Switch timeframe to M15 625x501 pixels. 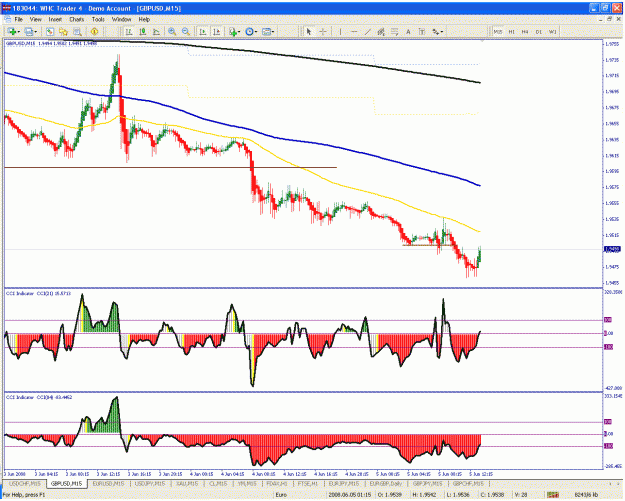click(498, 31)
